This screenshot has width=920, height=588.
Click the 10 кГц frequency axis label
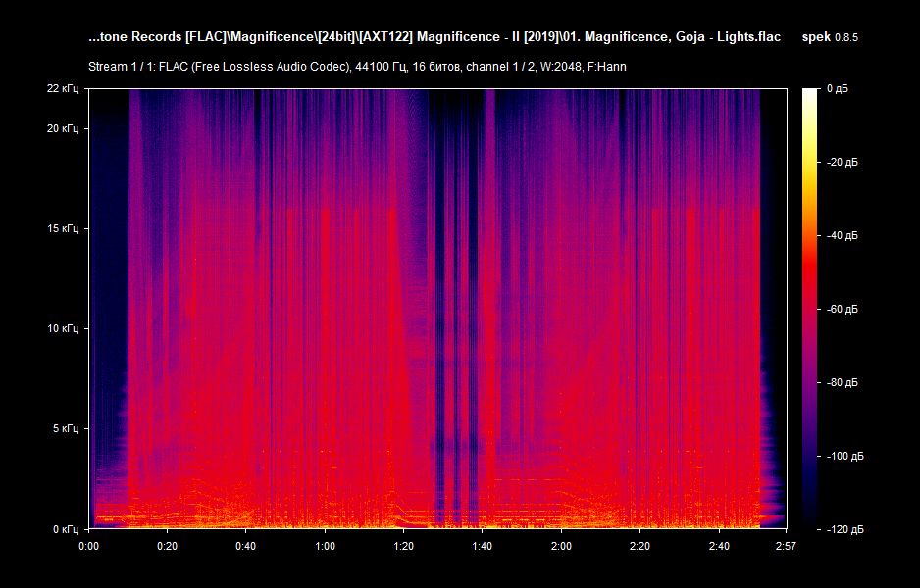click(63, 328)
